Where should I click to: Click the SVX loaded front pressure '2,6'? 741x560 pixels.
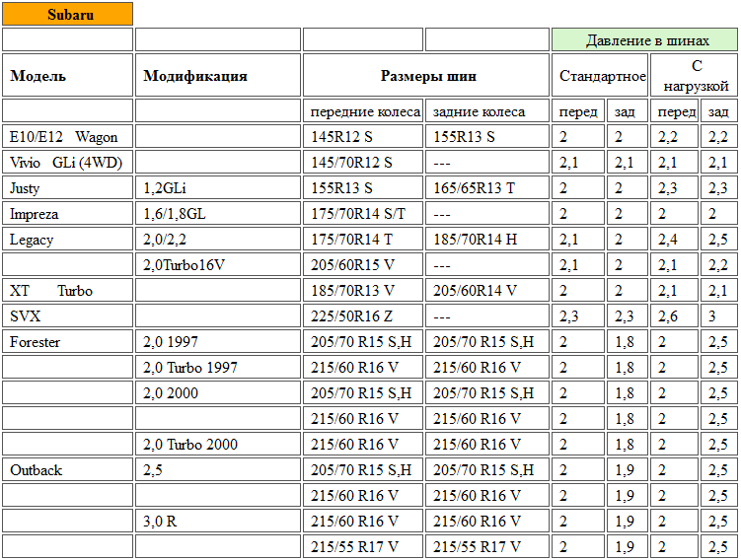pos(674,315)
